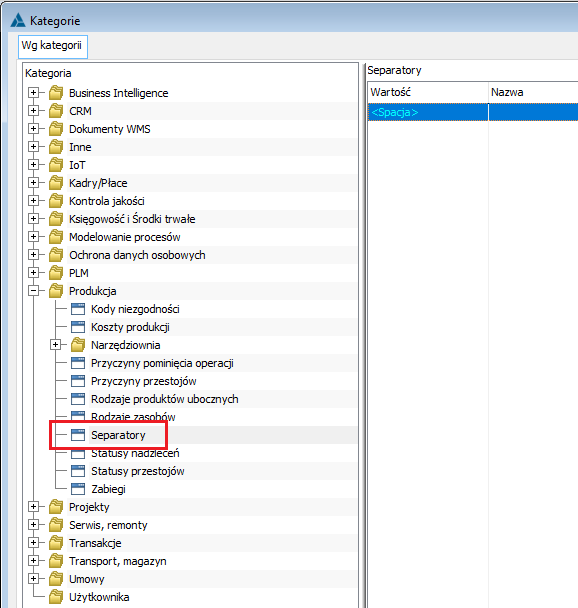Click the Statusy przestojów table icon
578x608 pixels.
pos(78,471)
